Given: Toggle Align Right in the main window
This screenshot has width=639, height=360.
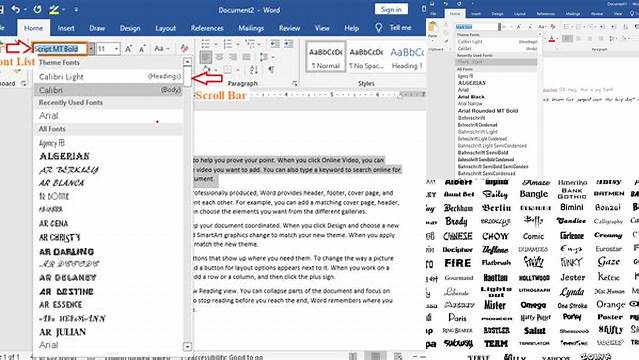Looking at the screenshot, I should tap(233, 57).
